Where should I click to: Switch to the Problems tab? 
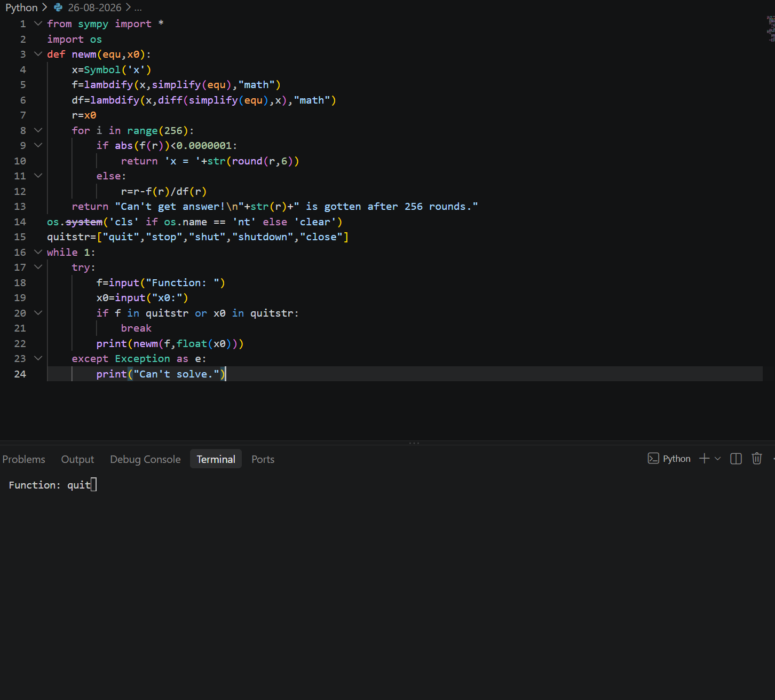coord(24,459)
